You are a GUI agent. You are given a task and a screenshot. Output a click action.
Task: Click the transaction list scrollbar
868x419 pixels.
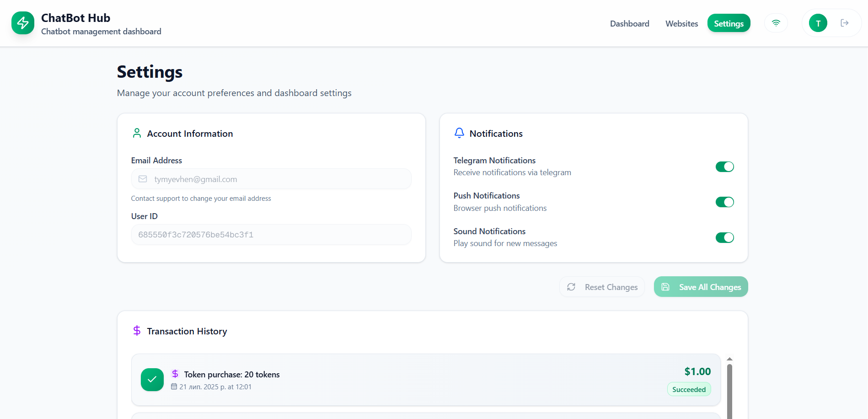click(729, 389)
